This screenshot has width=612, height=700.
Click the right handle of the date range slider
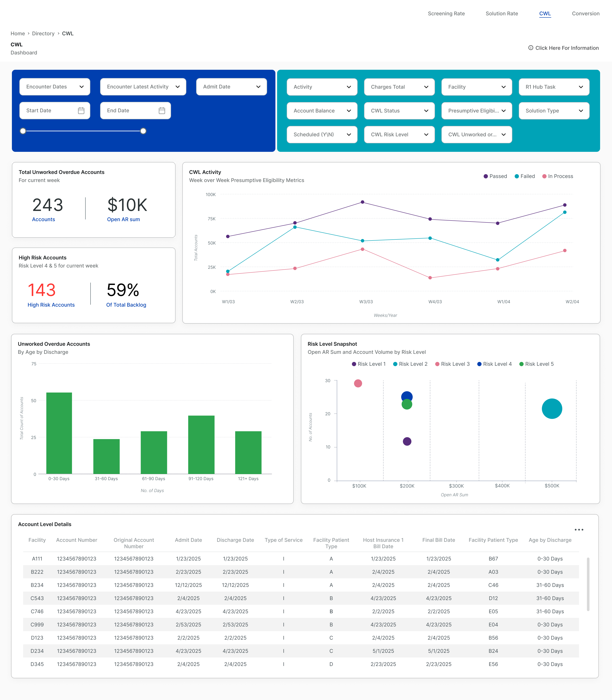pyautogui.click(x=143, y=131)
